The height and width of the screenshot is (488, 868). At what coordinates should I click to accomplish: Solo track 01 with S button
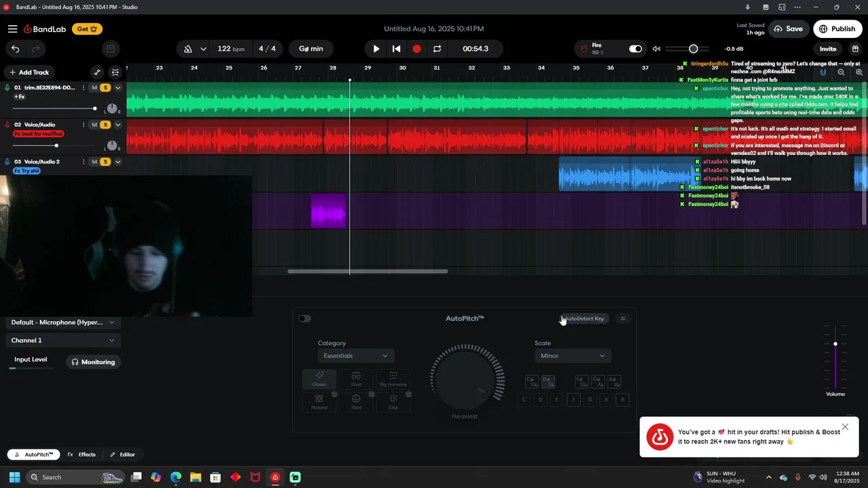pos(105,87)
